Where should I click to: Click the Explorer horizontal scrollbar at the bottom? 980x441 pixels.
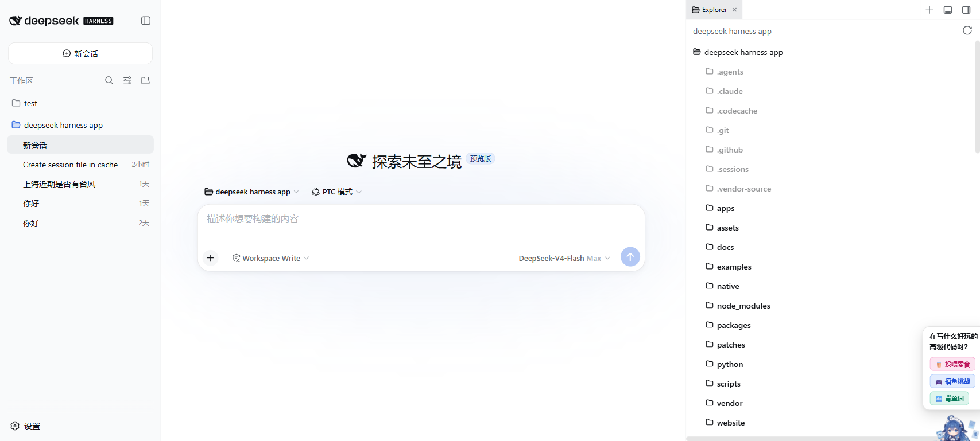click(812, 439)
